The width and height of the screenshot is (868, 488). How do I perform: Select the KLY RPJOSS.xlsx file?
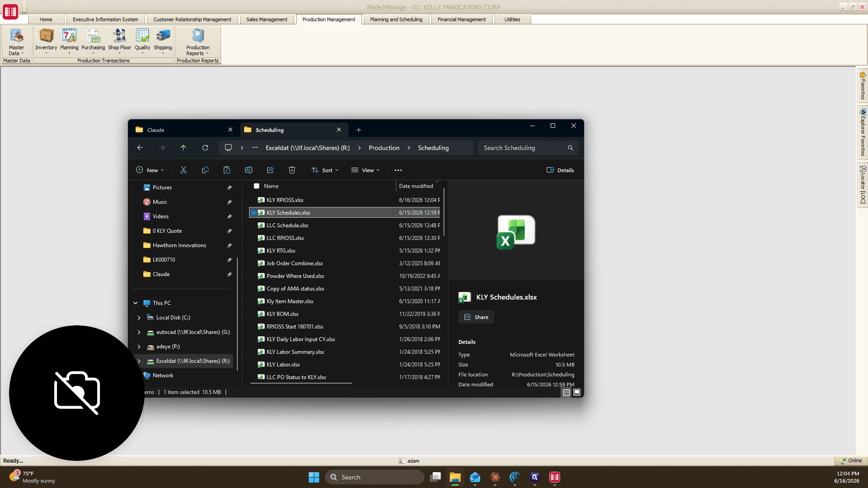tap(344, 200)
